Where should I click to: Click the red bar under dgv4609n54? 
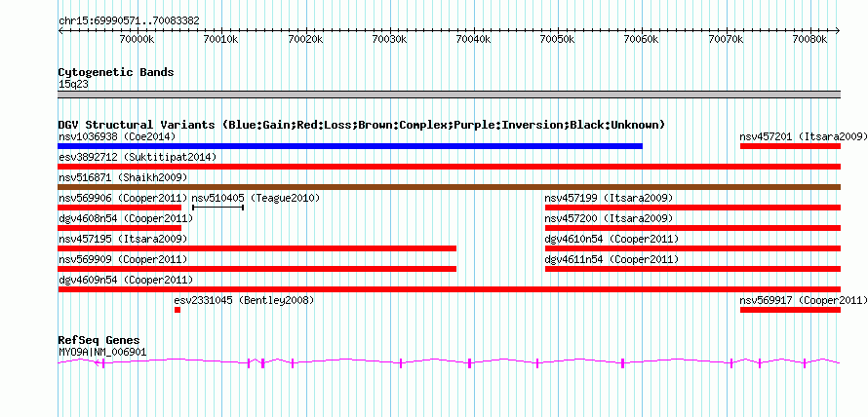click(449, 289)
